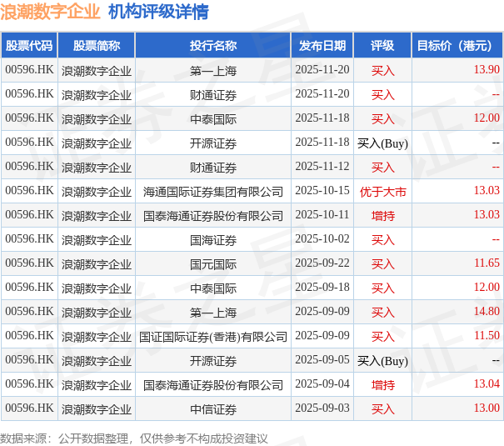Select 13.03 in the 2025-10-15 row
Image resolution: width=504 pixels, height=446 pixels.
487,190
